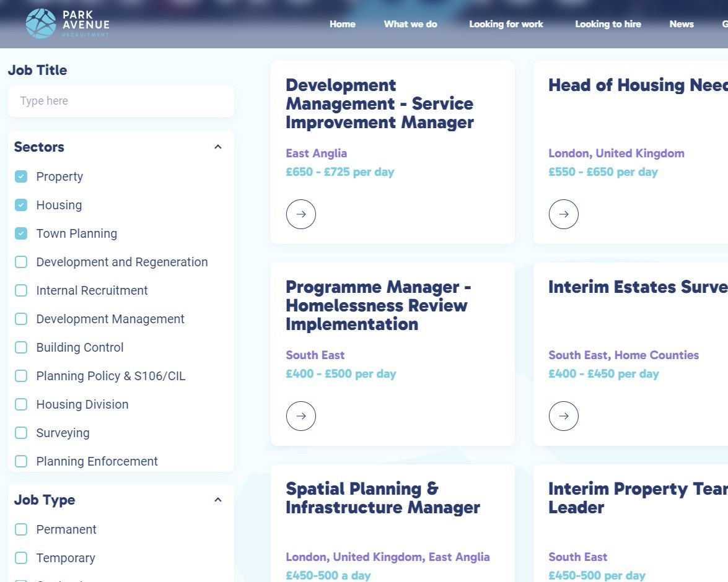
Task: Collapse the Sectors filter section
Action: (217, 147)
